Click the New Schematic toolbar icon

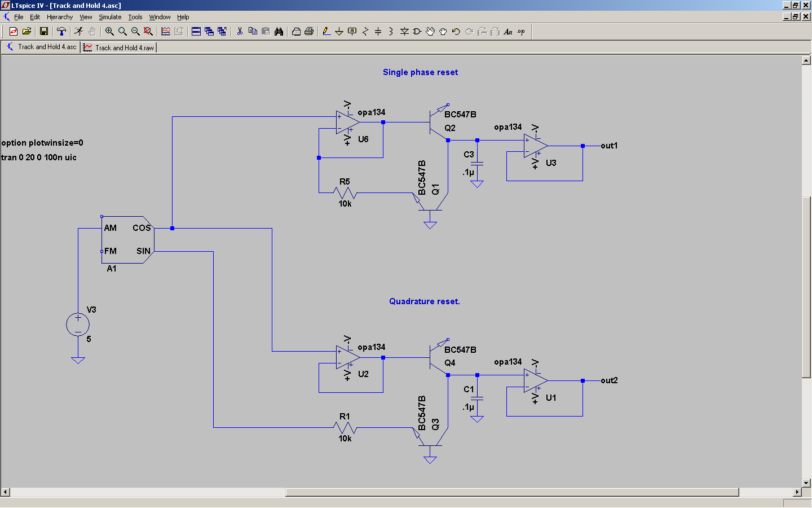coord(14,32)
